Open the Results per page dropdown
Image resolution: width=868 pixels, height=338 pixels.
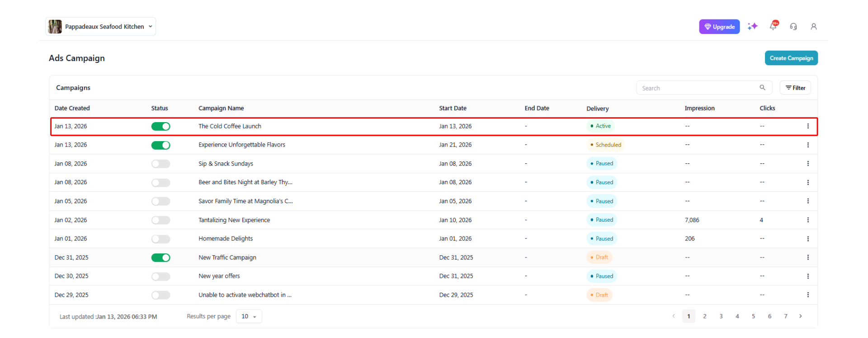tap(249, 316)
